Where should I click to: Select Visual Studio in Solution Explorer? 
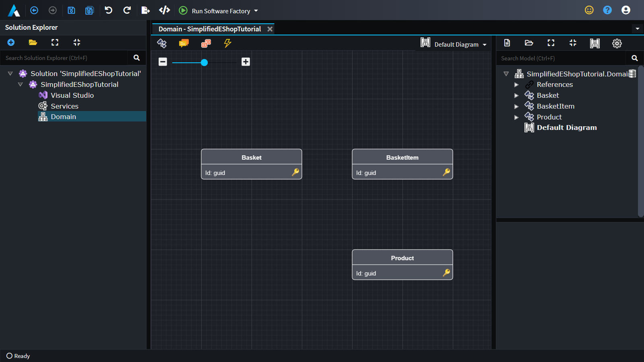[72, 95]
